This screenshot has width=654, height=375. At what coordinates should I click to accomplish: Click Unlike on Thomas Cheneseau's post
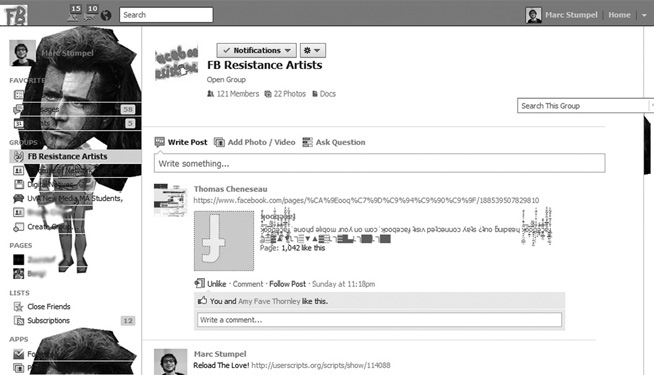tap(216, 284)
